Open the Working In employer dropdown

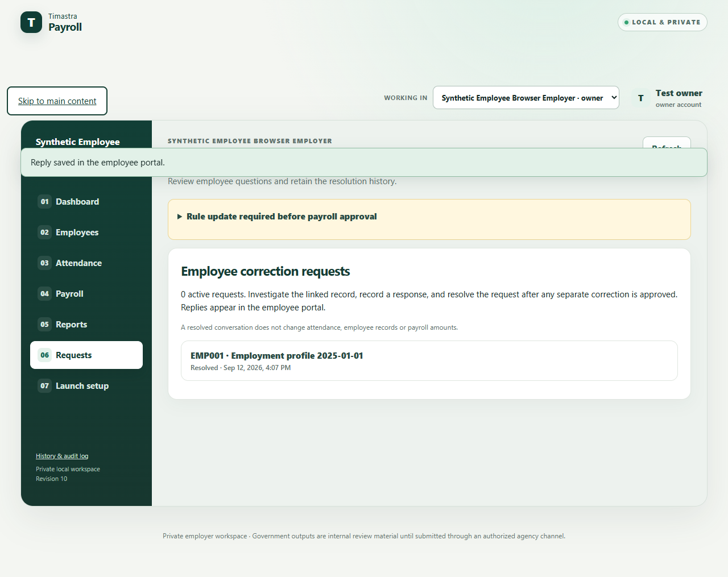point(526,98)
